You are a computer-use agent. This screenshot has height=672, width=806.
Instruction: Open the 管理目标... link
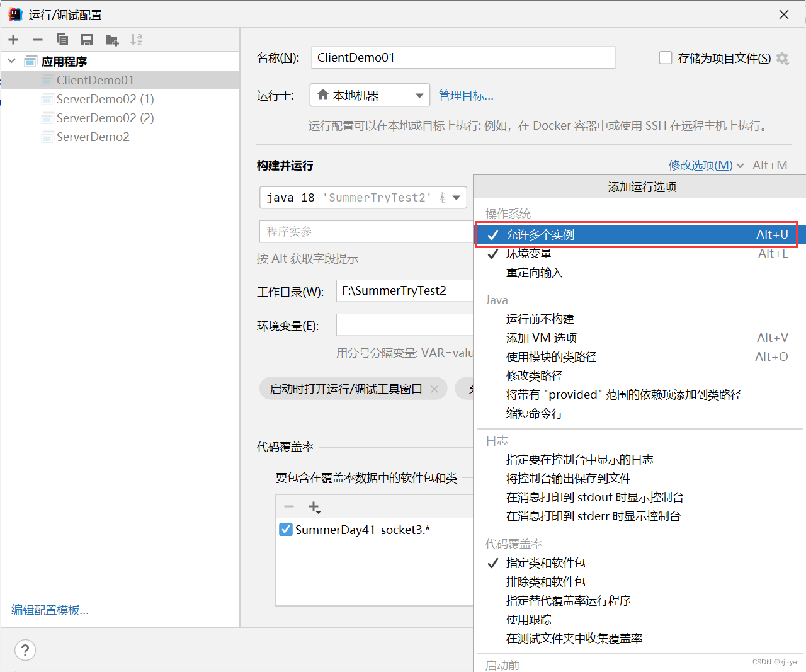click(x=466, y=95)
